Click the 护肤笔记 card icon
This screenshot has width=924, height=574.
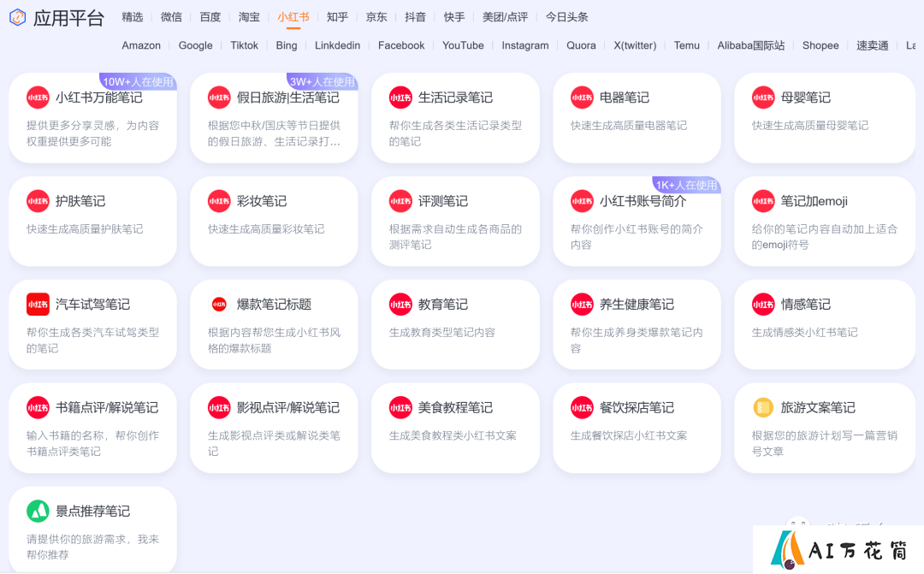pyautogui.click(x=38, y=202)
